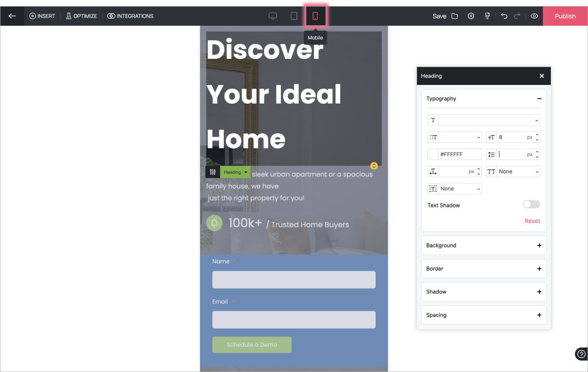Screen dimensions: 588x372
Task: Click the Name field label
Action: pyautogui.click(x=221, y=261)
